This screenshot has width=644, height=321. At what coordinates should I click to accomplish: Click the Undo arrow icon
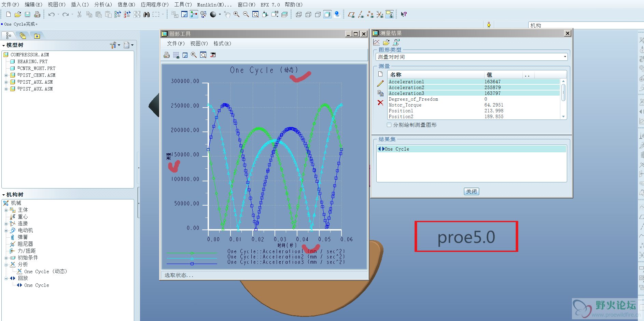[51, 14]
